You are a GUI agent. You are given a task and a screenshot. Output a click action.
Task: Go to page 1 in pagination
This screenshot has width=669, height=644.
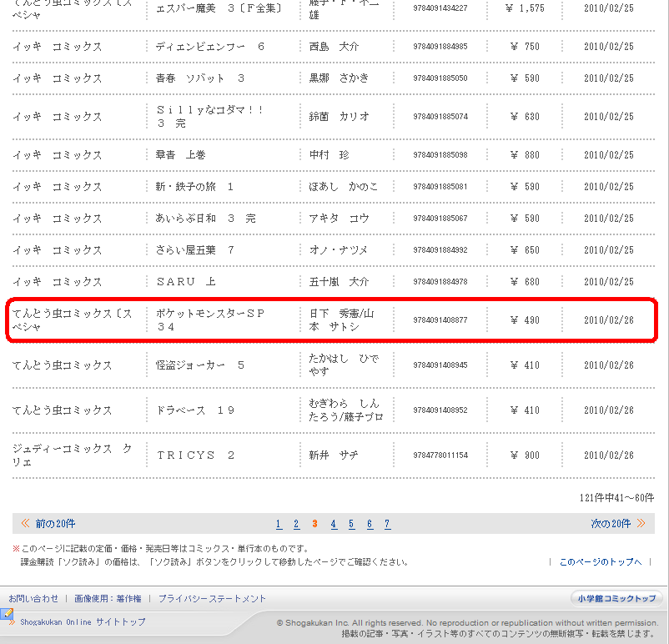tap(279, 525)
